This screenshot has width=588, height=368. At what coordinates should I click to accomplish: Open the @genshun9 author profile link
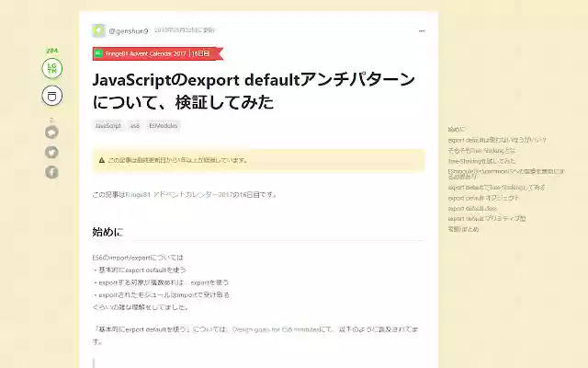click(129, 30)
